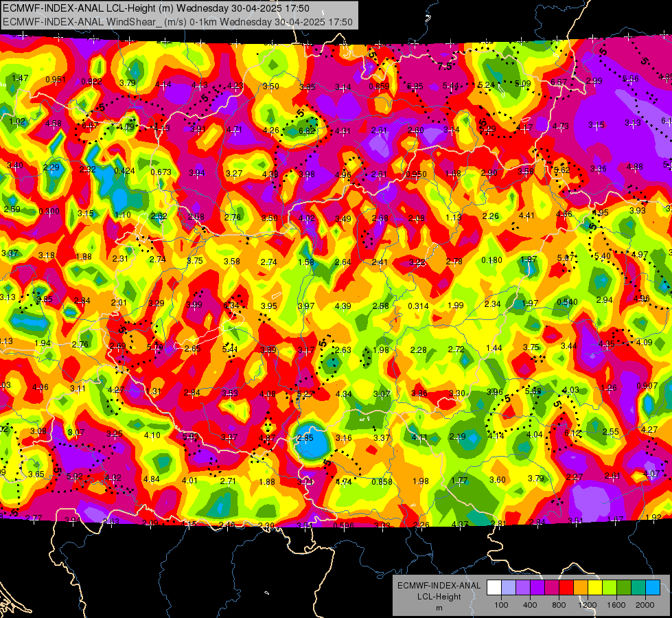
Task: Click the legend label 2000
Action: coord(645,605)
